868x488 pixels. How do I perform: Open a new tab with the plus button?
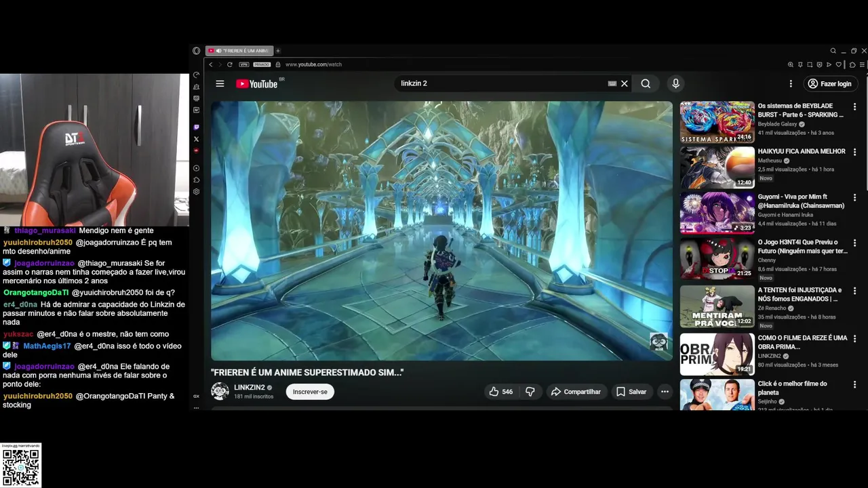[278, 51]
